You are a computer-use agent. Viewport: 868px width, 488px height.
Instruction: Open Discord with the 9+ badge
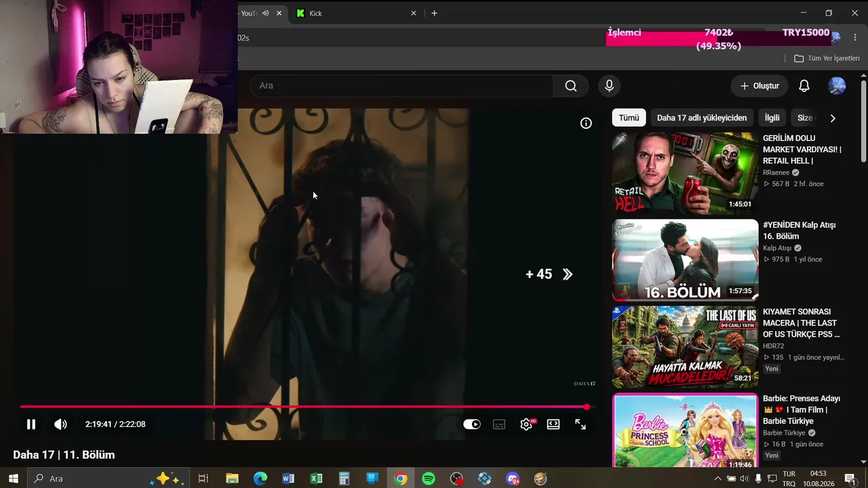tap(513, 479)
